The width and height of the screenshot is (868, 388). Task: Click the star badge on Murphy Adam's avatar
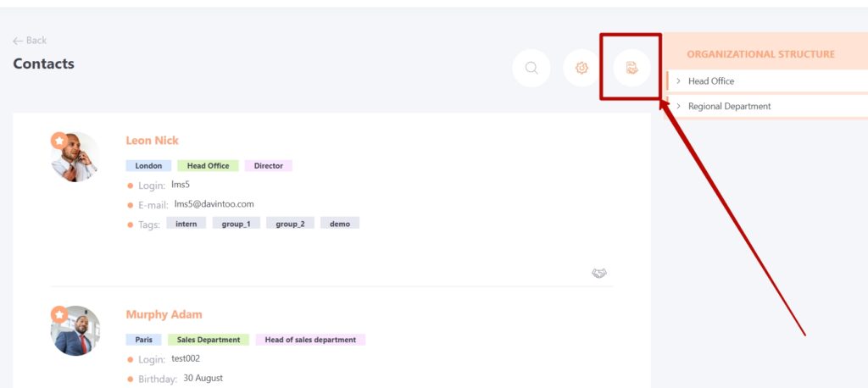coord(59,314)
